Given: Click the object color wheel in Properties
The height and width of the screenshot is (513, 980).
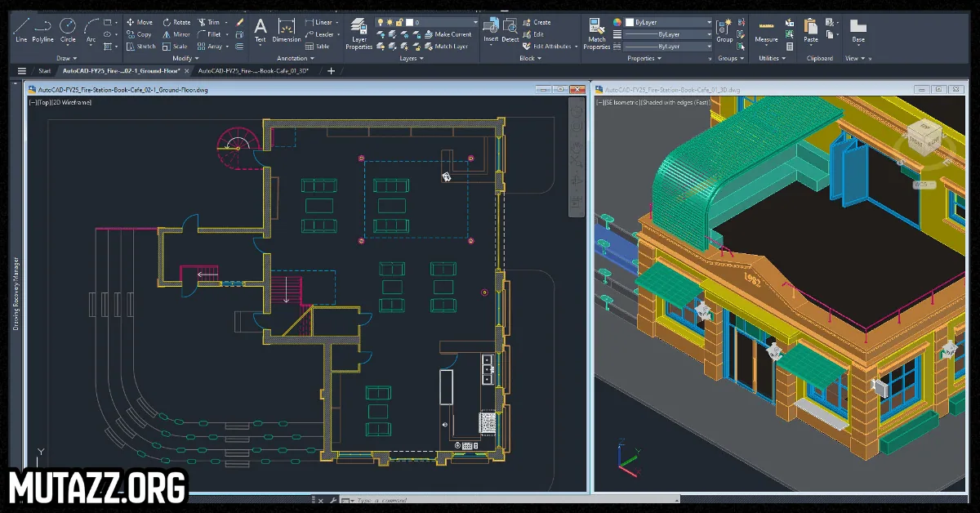Looking at the screenshot, I should pyautogui.click(x=617, y=22).
